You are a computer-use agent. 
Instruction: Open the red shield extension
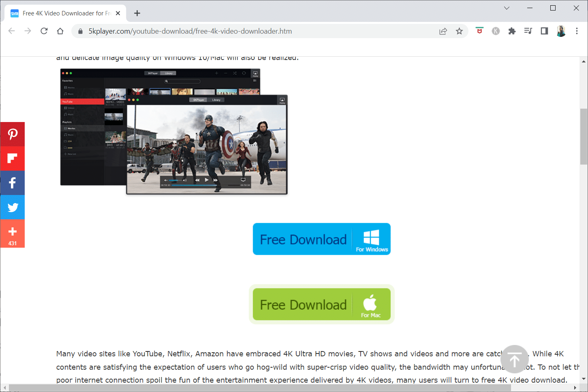pos(479,31)
